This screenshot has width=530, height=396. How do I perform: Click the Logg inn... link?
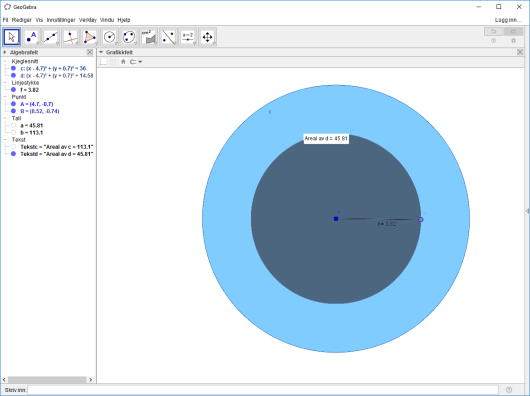point(508,20)
